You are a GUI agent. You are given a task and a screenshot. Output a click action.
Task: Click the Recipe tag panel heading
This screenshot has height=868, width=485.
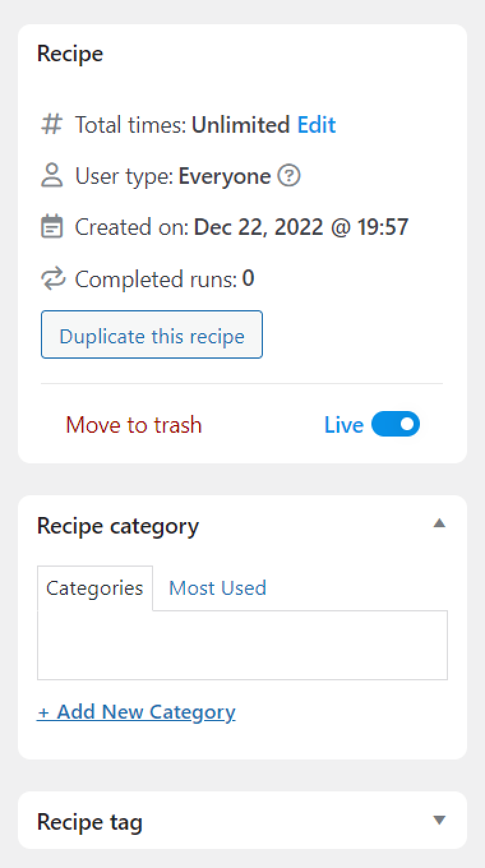[89, 821]
